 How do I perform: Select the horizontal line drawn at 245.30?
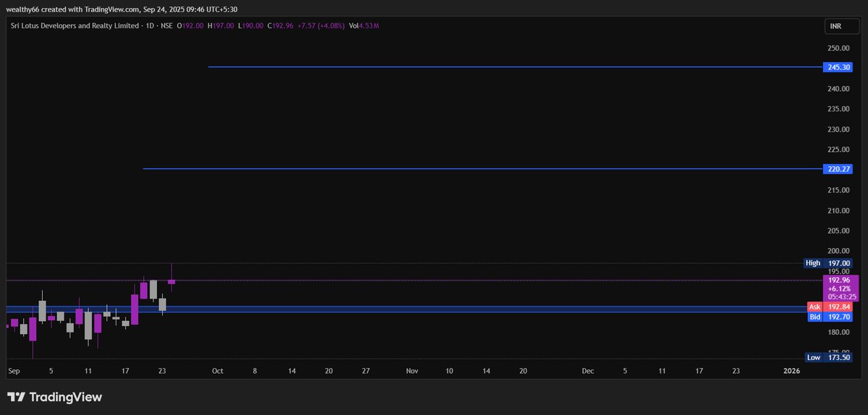click(x=515, y=67)
